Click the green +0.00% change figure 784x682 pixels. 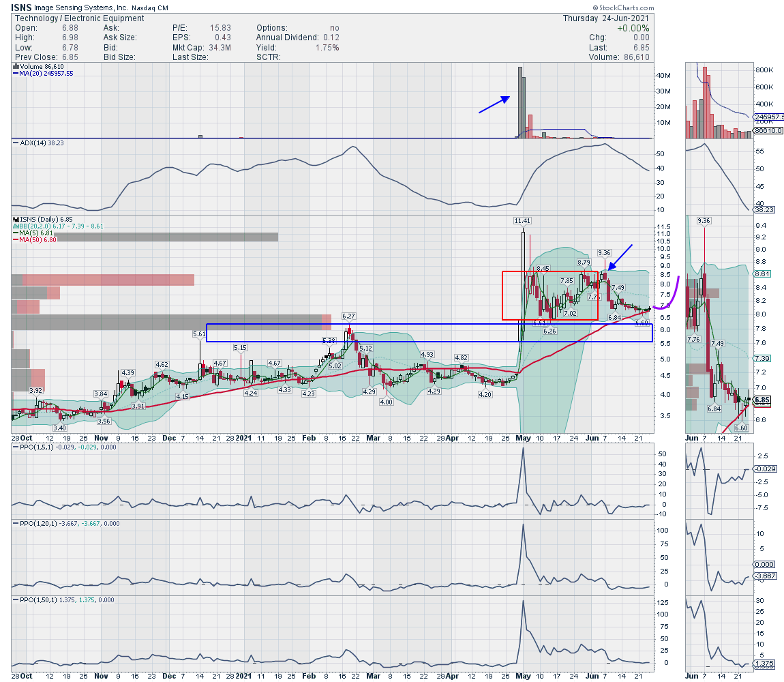click(633, 28)
